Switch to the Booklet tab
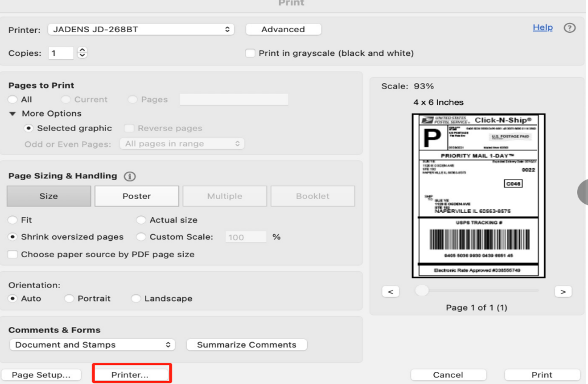Screen dimensions: 588x384 tap(313, 196)
